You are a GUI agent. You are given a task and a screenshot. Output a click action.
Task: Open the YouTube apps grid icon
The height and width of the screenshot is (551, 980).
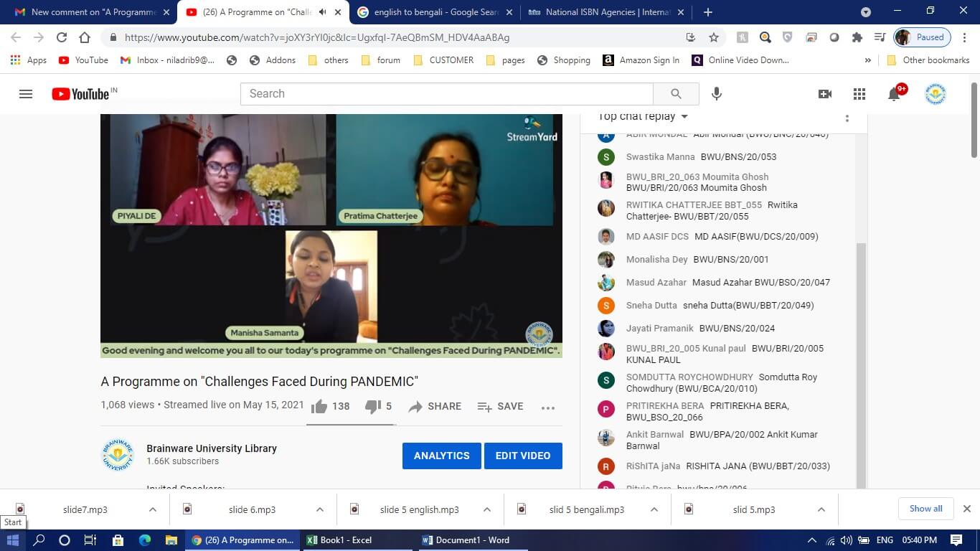click(859, 94)
